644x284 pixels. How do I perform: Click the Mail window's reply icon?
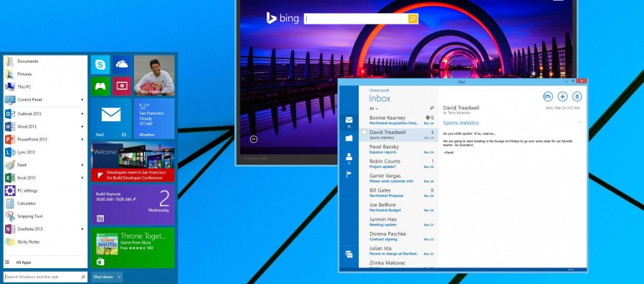547,97
